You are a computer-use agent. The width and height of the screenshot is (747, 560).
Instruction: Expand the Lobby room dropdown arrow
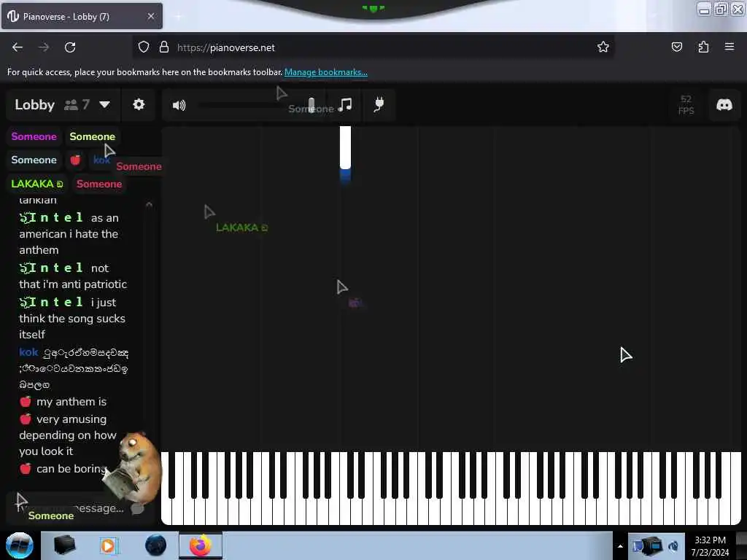coord(104,105)
